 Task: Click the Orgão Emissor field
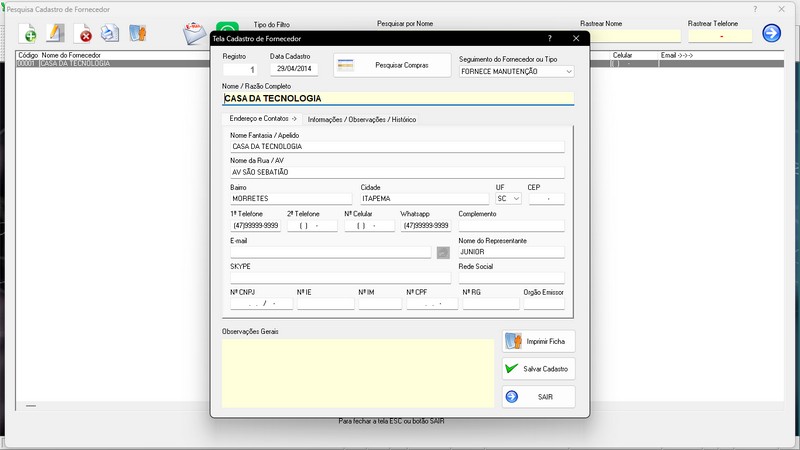[x=544, y=304]
